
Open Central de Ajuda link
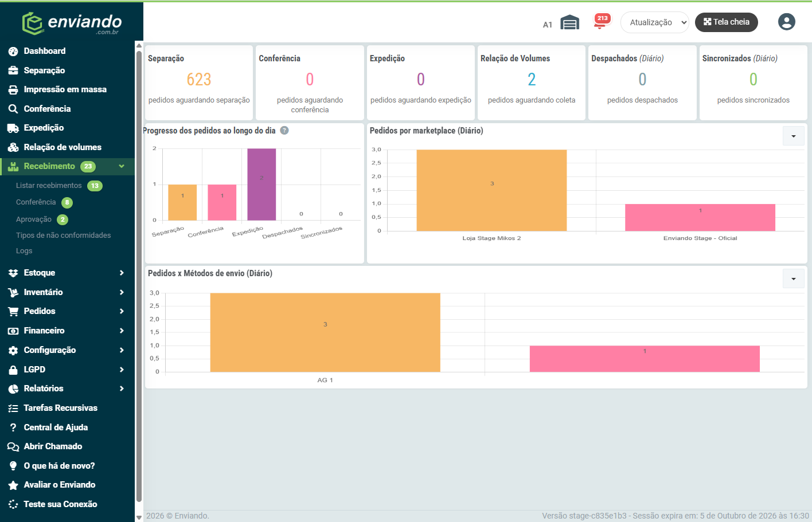[x=56, y=427]
